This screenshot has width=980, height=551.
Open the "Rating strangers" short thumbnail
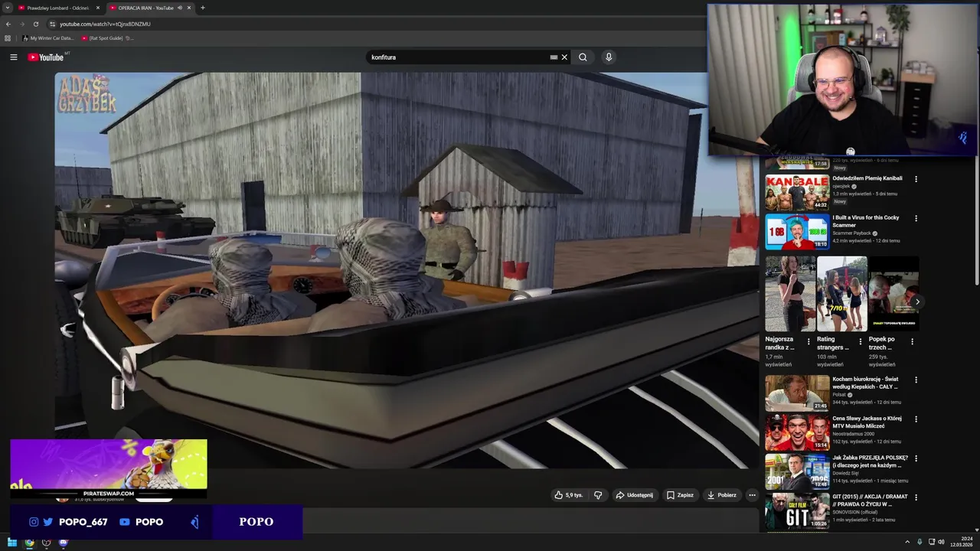[841, 294]
